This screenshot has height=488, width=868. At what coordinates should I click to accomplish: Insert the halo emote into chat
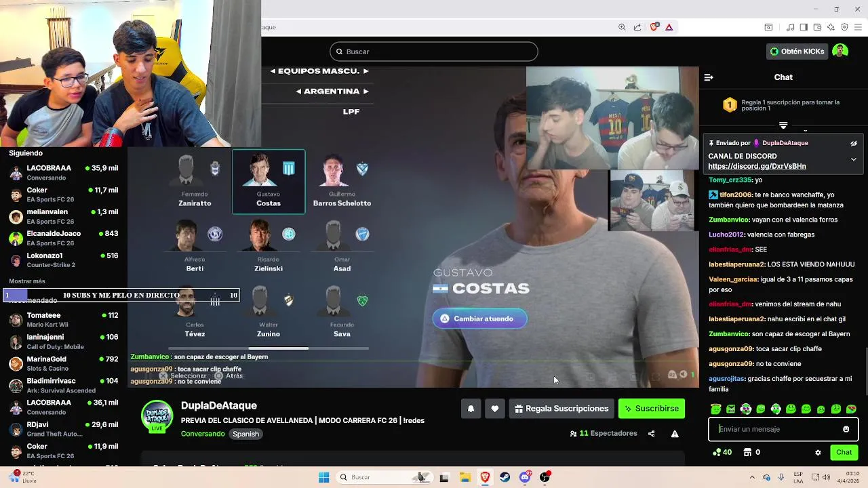coord(716,409)
